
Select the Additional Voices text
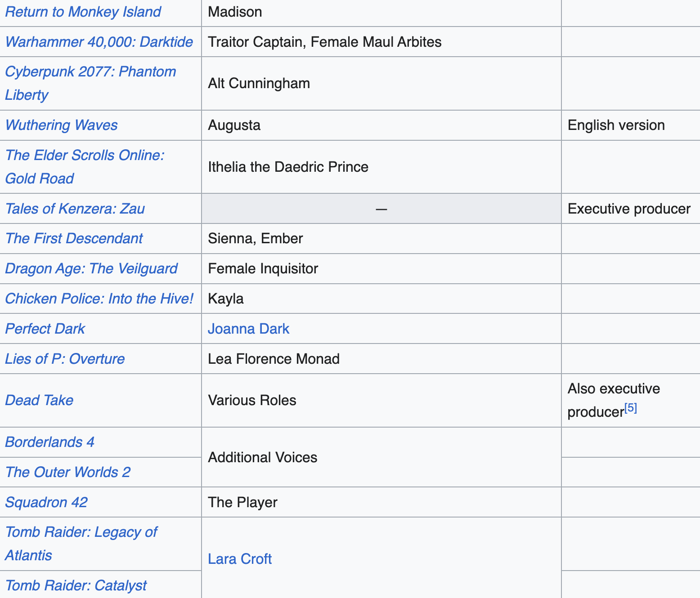(263, 457)
